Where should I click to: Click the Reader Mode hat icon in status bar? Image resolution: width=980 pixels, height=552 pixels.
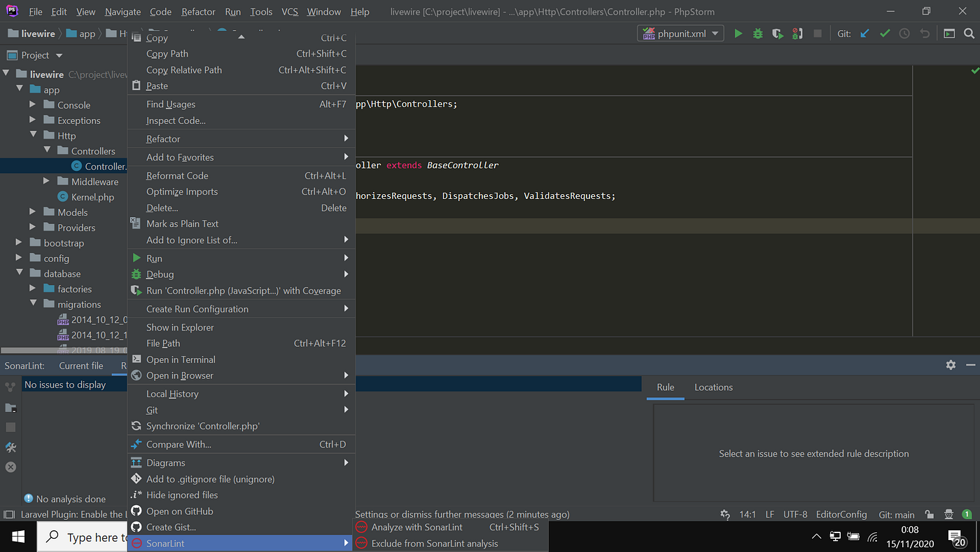948,514
